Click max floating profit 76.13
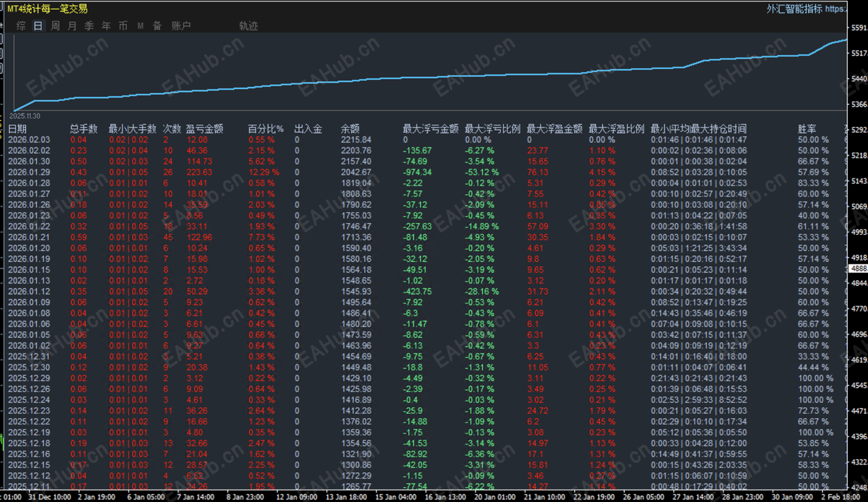 538,172
